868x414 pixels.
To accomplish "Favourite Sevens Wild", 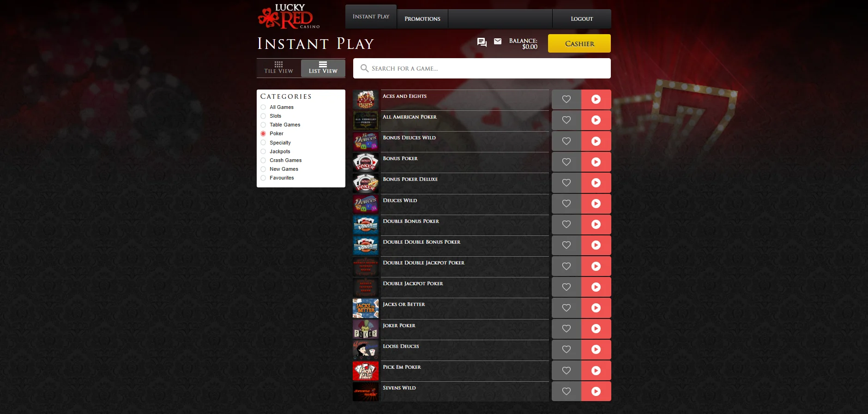I will point(567,391).
